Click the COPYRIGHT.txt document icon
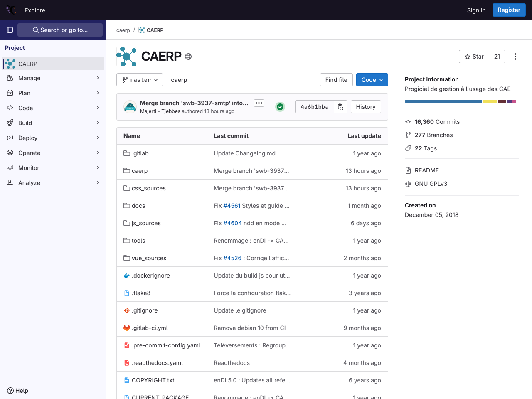Viewport: 532px width, 399px height. (127, 380)
